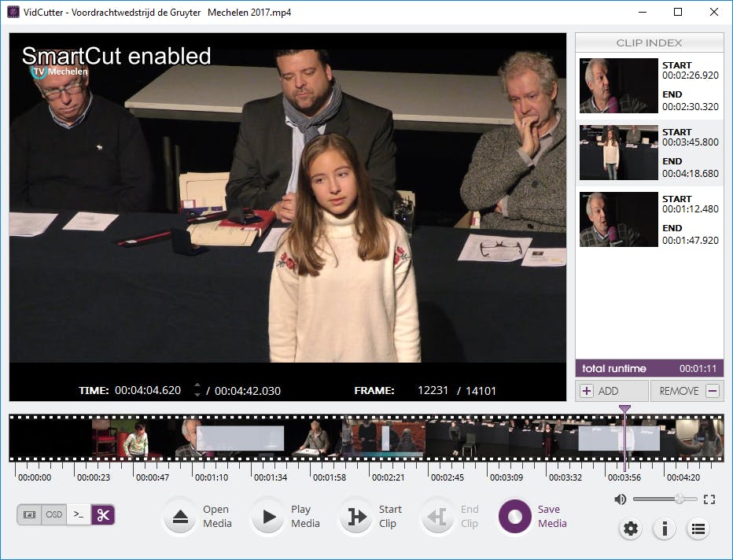Click timeline label 00:00:23
The height and width of the screenshot is (560, 733).
(94, 477)
